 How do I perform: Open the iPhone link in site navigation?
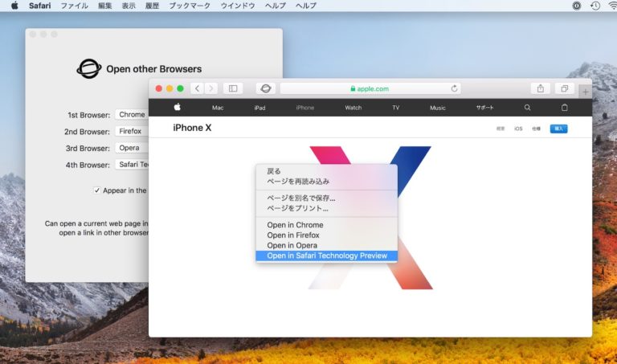(305, 108)
